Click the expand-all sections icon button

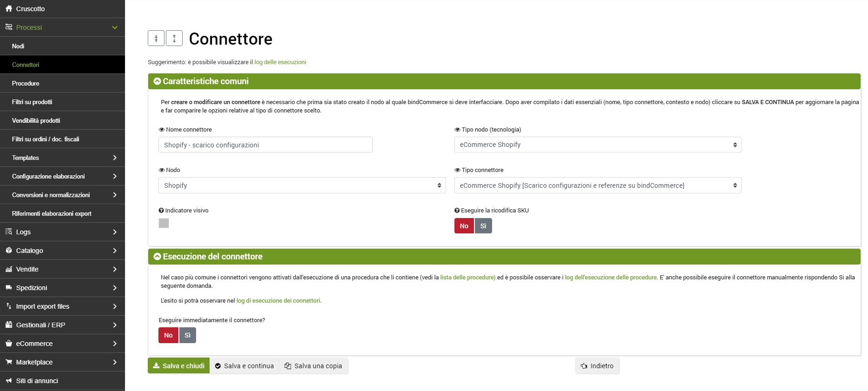[174, 39]
